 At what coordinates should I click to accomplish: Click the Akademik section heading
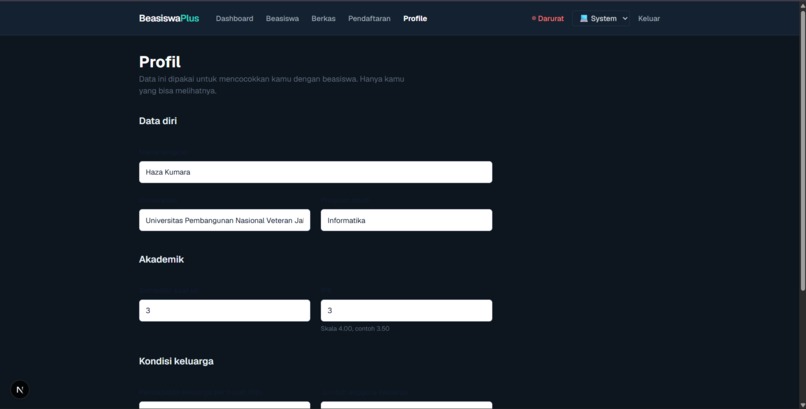161,259
